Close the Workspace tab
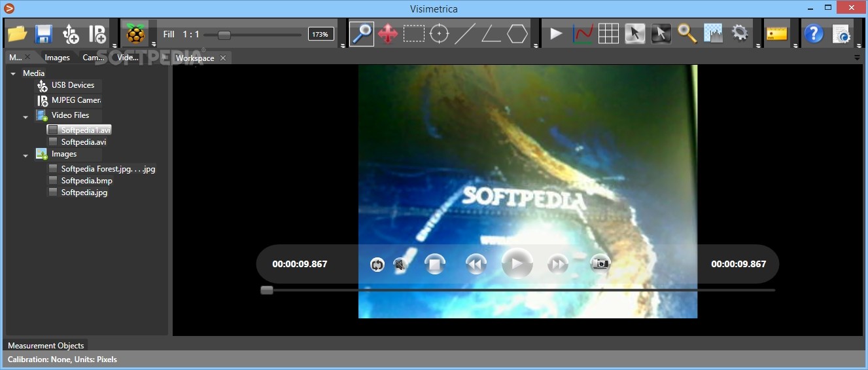Screen dimensions: 868x370 point(222,58)
